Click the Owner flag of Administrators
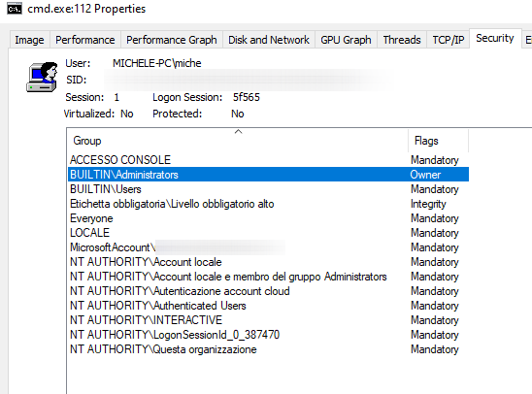The width and height of the screenshot is (532, 394). click(425, 175)
